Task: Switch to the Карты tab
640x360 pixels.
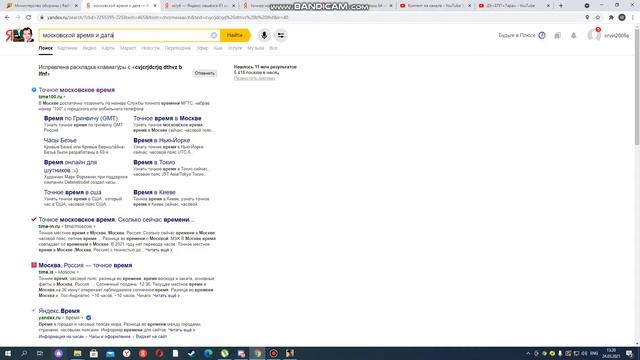Action: pos(108,48)
